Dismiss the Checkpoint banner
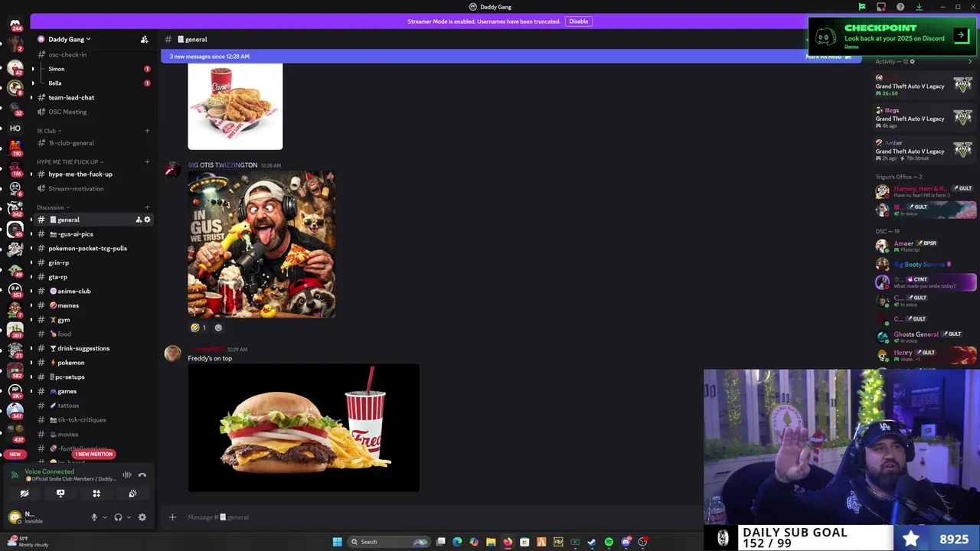 point(851,47)
